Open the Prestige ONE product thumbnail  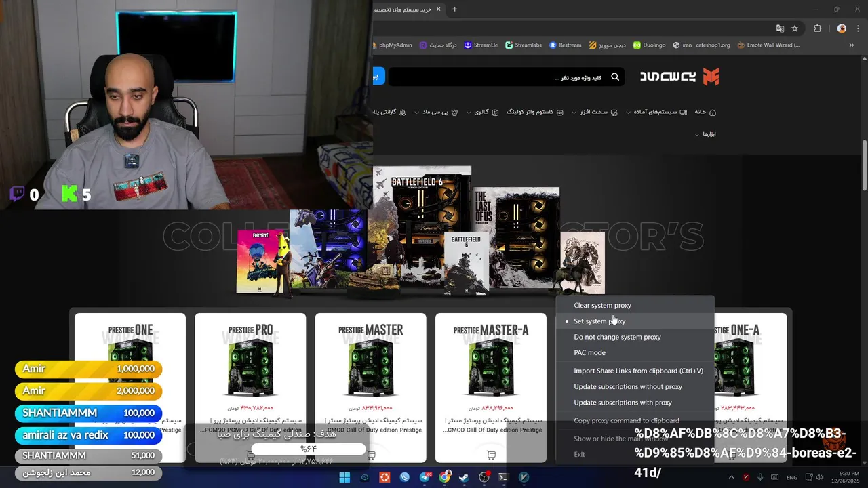point(130,368)
